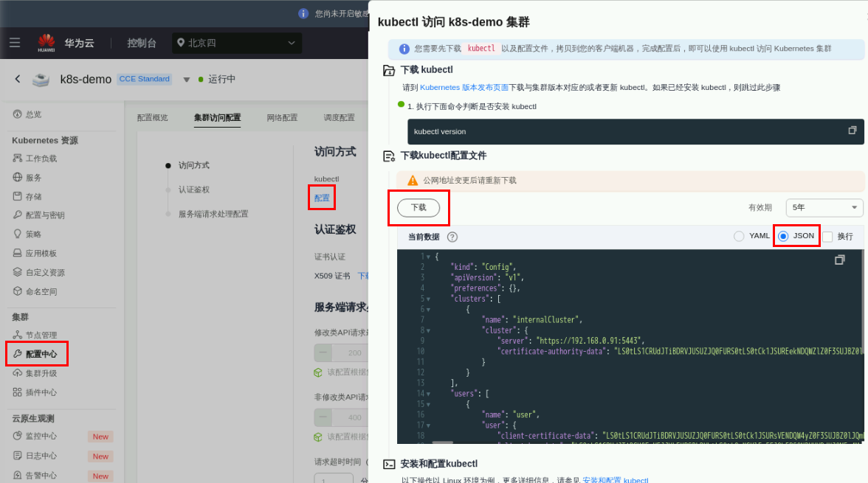Switch to the 调度配置 tab
868x483 pixels.
339,117
